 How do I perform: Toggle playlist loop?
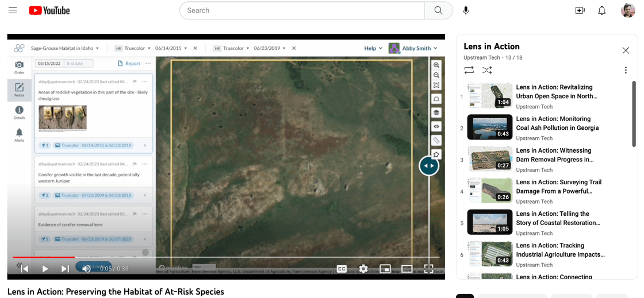[x=469, y=70]
